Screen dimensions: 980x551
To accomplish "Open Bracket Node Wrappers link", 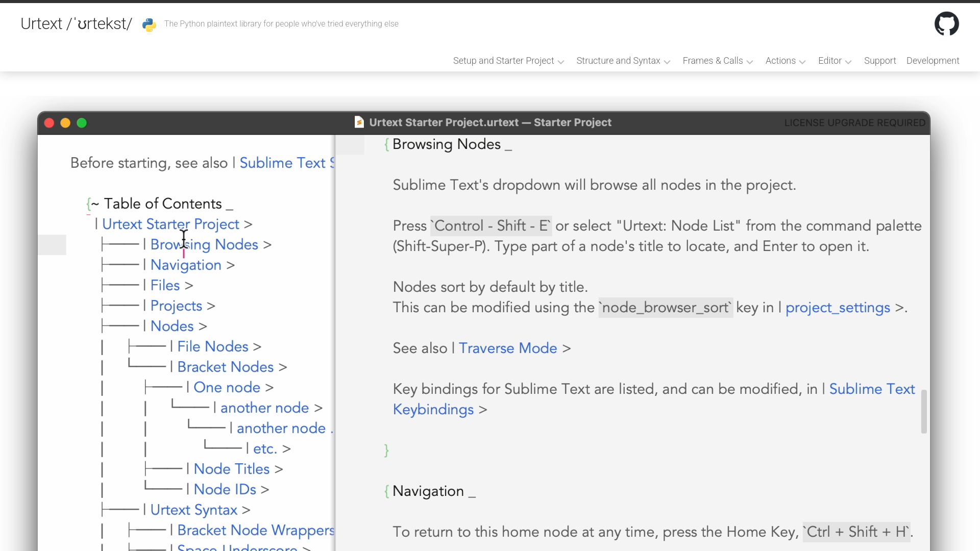I will pos(256,530).
